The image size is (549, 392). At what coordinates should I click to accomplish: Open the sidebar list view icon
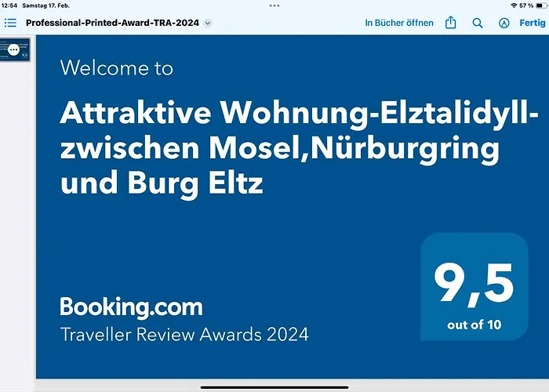[10, 23]
